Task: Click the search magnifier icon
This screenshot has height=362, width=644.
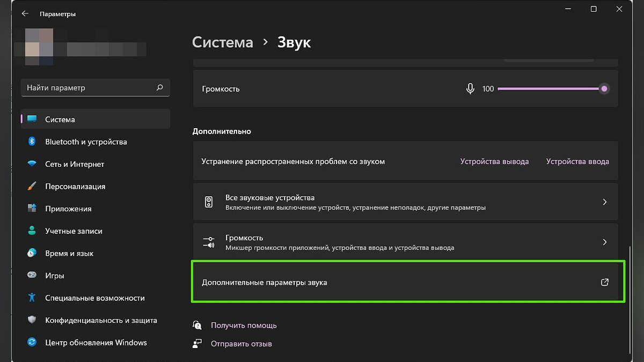Action: pyautogui.click(x=159, y=87)
